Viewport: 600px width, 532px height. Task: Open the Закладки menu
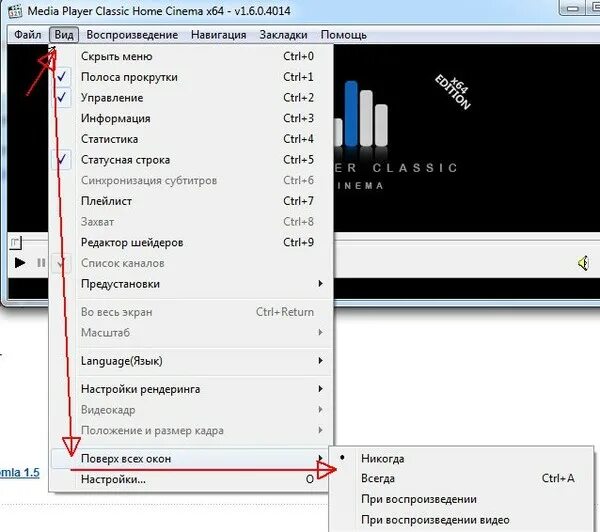tap(283, 35)
